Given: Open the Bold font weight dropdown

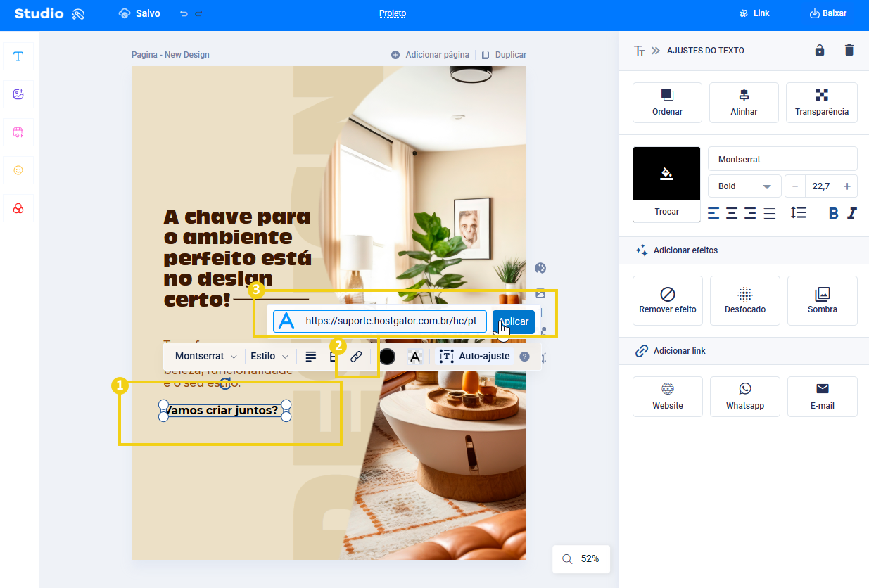Looking at the screenshot, I should point(744,186).
